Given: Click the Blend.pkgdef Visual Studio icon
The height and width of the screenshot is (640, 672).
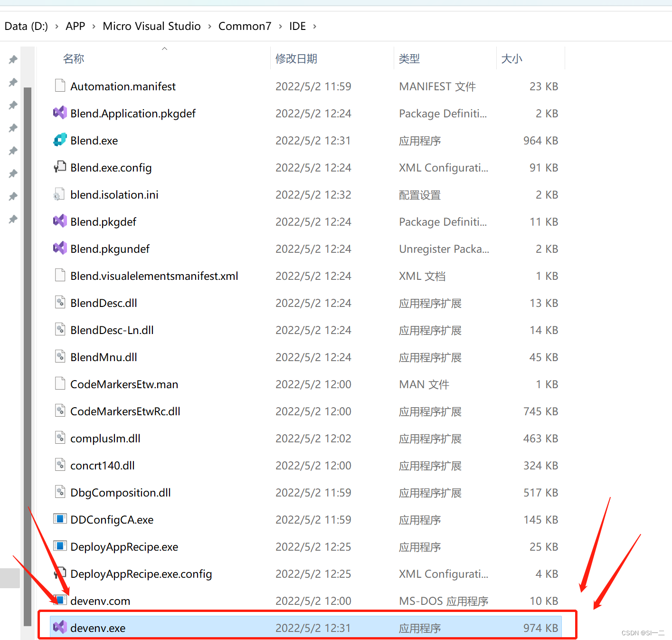Looking at the screenshot, I should 60,221.
